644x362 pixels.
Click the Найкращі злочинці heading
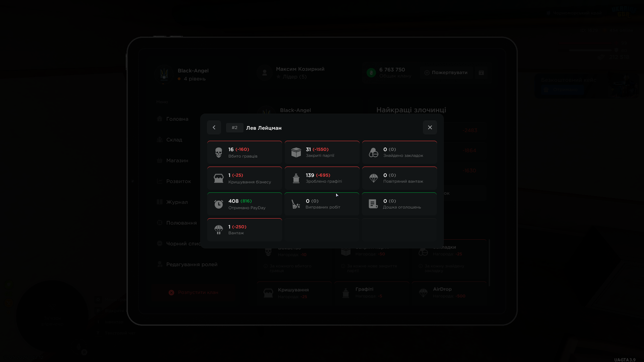[x=411, y=110]
